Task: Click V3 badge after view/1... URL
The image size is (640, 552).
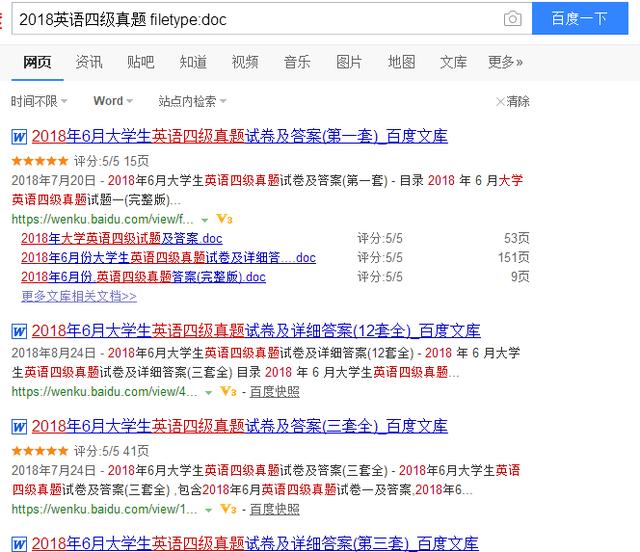Action: point(228,509)
